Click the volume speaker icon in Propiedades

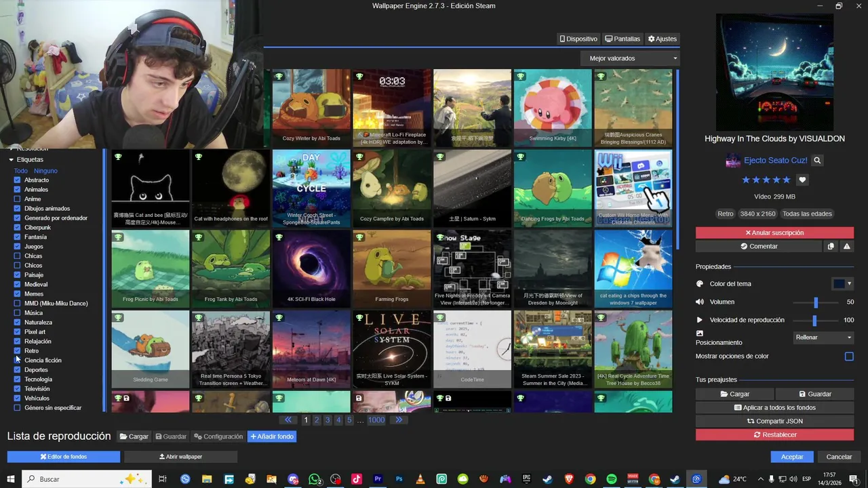[x=700, y=302]
